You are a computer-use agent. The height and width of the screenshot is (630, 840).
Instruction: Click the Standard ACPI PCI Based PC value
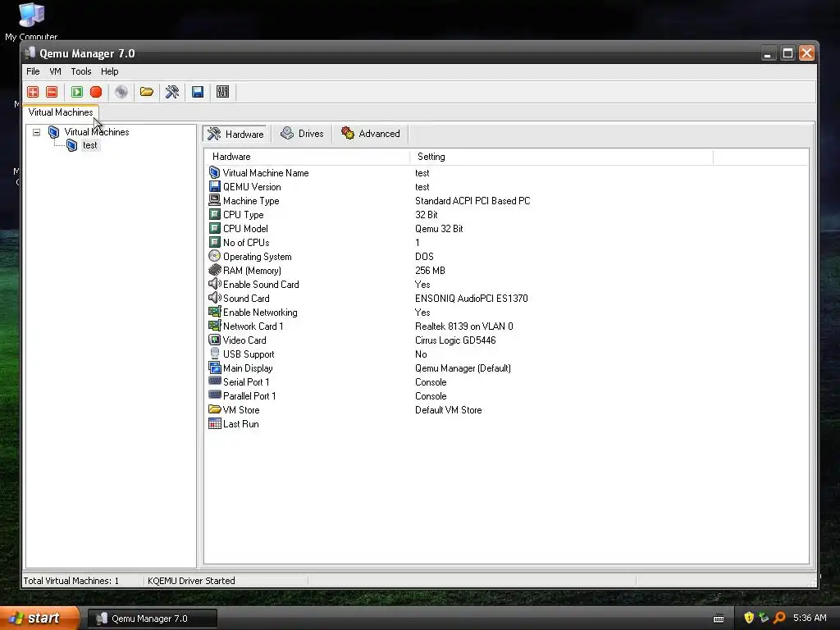pyautogui.click(x=472, y=201)
